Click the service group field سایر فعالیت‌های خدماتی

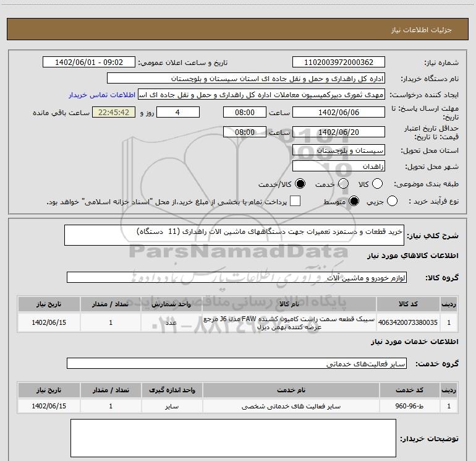pyautogui.click(x=237, y=363)
